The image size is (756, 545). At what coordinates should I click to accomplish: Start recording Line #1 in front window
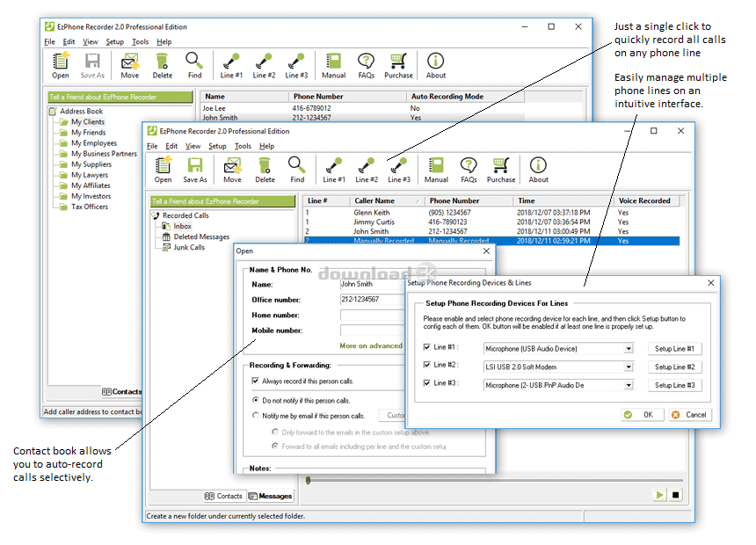pyautogui.click(x=334, y=170)
